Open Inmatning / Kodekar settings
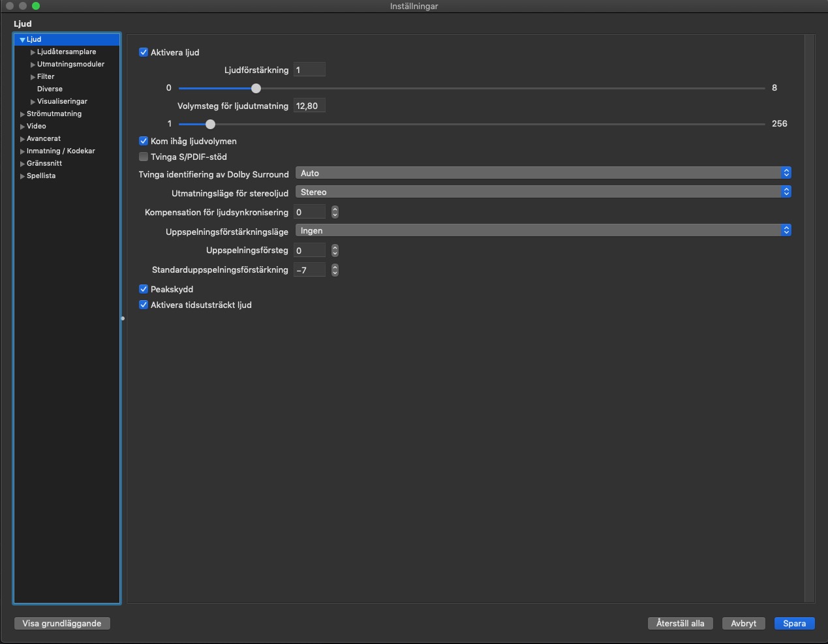This screenshot has height=644, width=828. pos(61,151)
